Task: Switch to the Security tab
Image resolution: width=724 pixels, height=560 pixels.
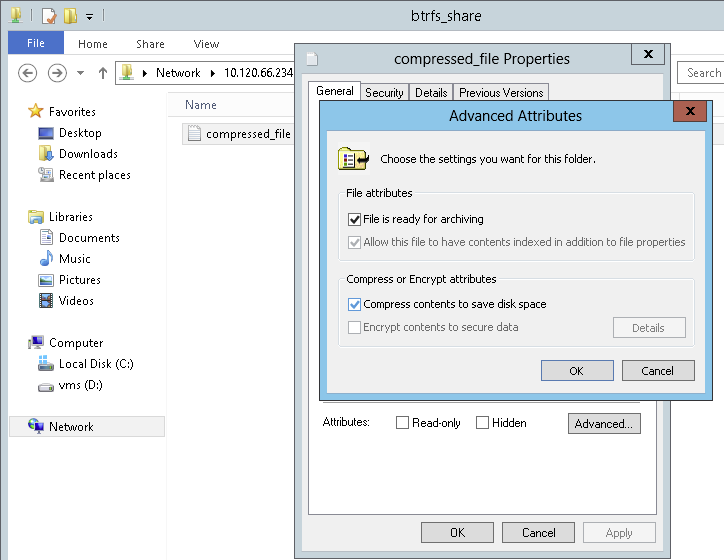Action: pos(384,92)
